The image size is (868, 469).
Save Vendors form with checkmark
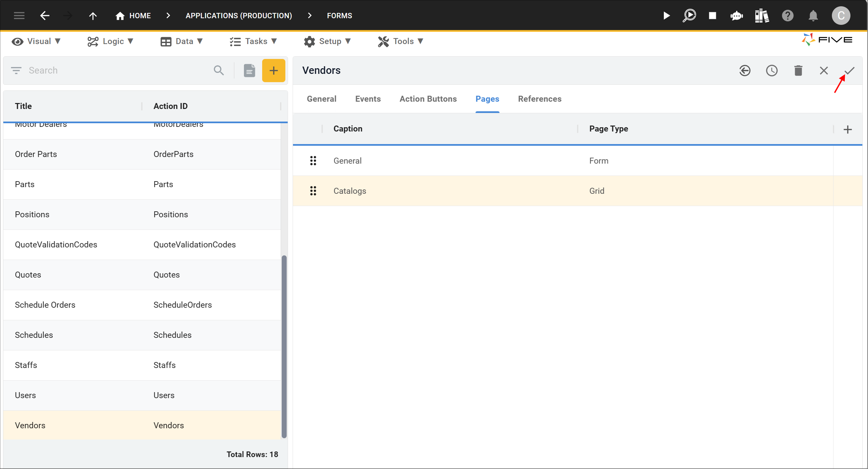pyautogui.click(x=849, y=70)
